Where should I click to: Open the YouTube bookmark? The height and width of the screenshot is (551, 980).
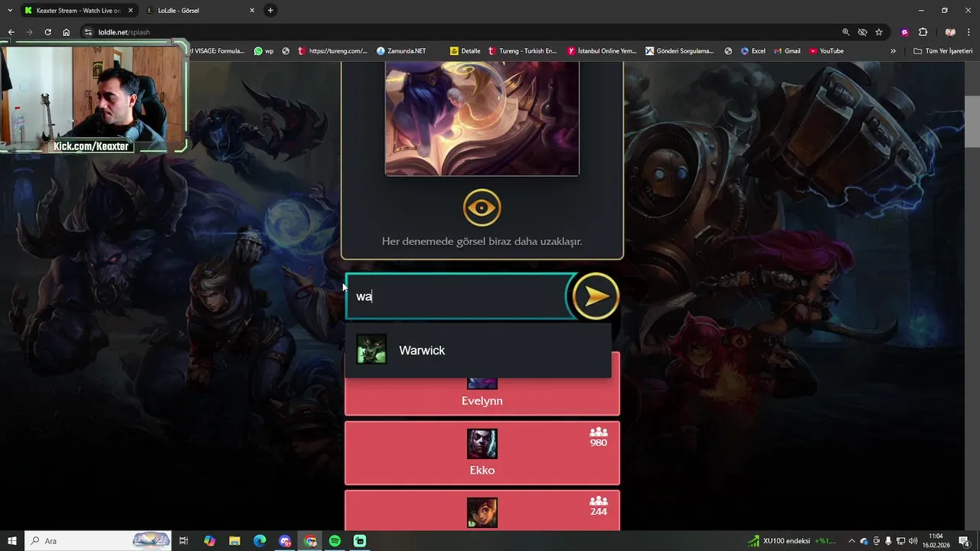[x=826, y=51]
